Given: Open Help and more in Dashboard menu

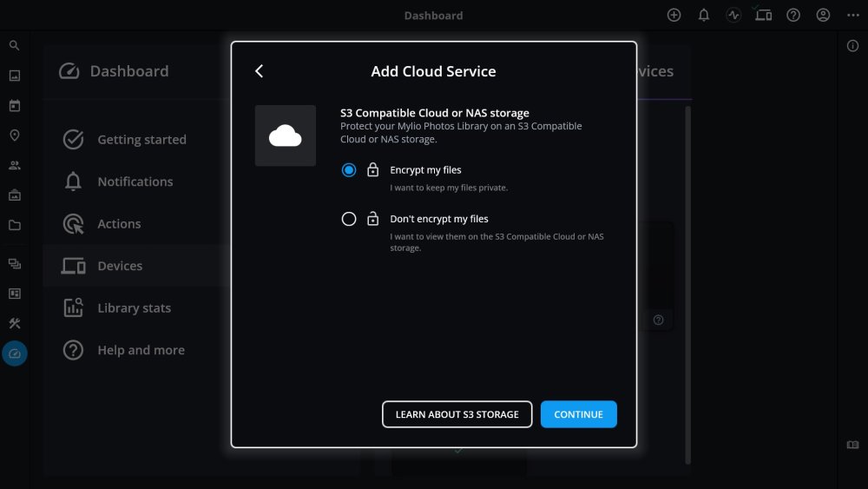Looking at the screenshot, I should 136,350.
